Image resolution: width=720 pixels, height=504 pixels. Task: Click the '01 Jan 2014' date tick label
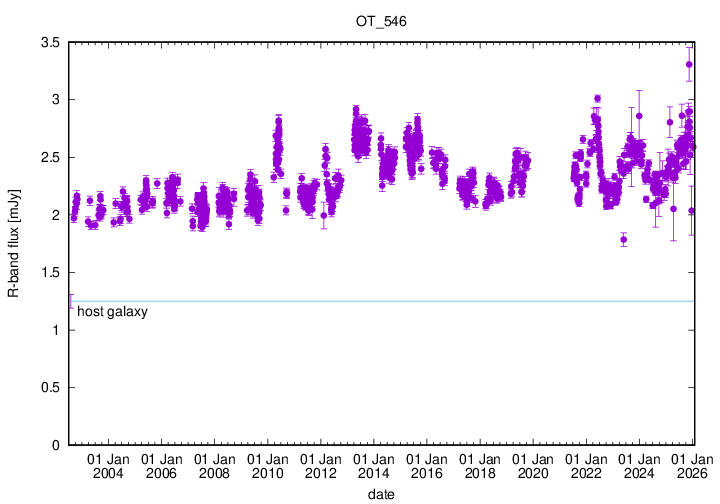[373, 465]
